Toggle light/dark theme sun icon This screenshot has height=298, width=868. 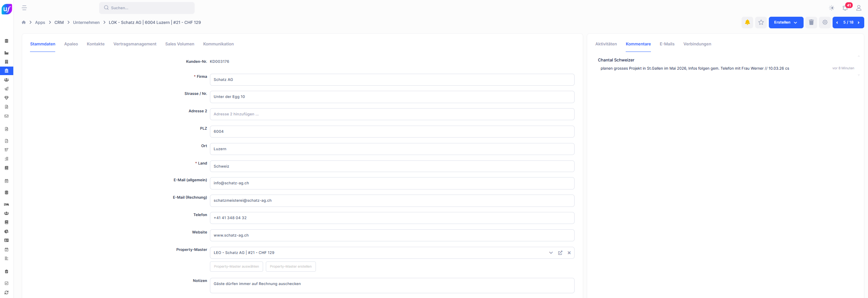(832, 8)
